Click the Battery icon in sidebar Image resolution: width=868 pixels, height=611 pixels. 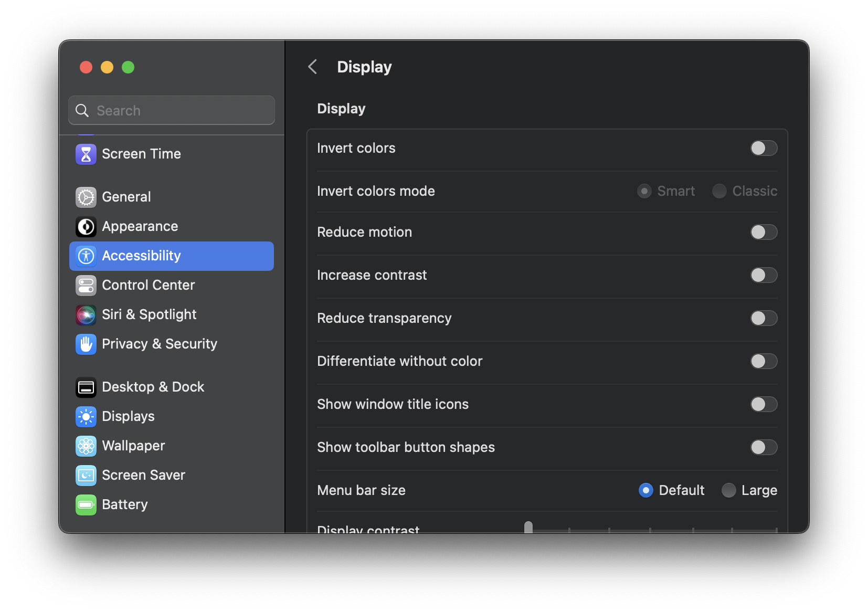(x=86, y=505)
